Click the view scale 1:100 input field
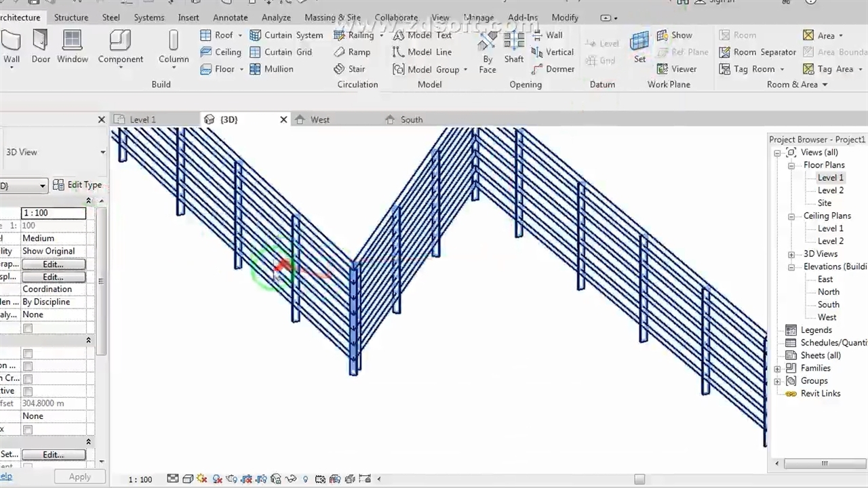The image size is (868, 488). click(x=54, y=213)
